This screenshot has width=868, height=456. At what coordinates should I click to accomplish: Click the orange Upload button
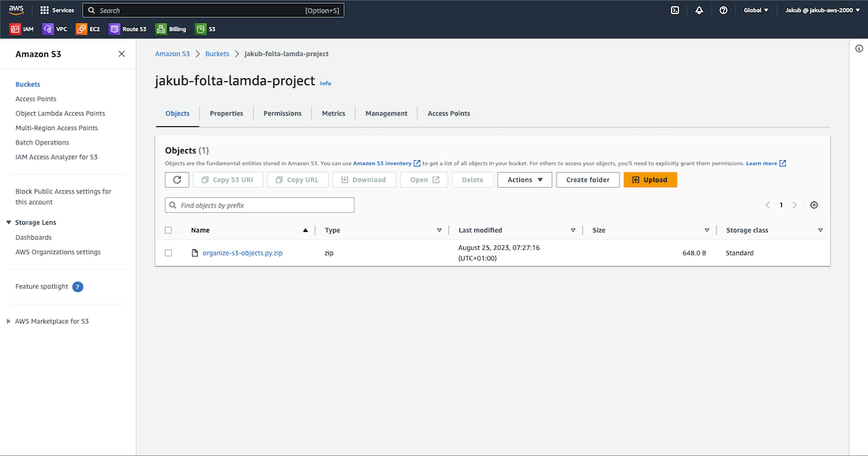coord(649,180)
